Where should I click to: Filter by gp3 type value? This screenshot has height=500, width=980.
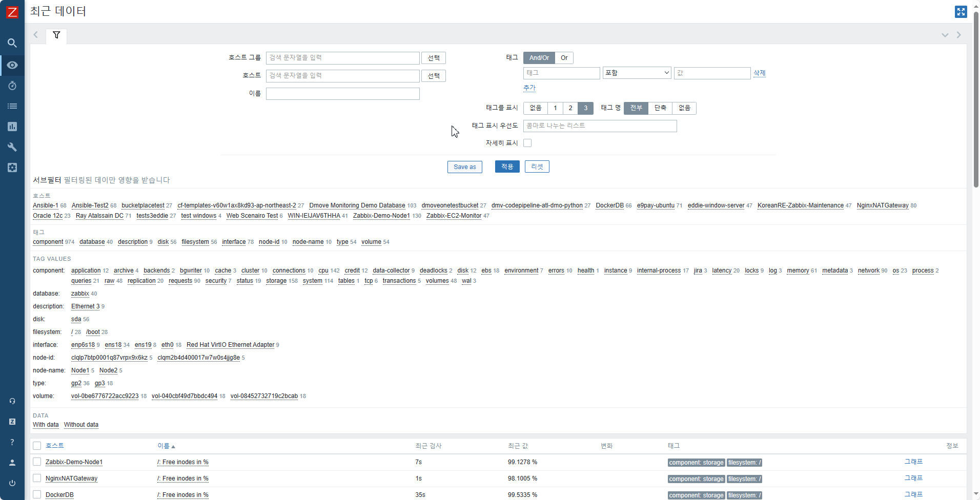click(x=99, y=383)
